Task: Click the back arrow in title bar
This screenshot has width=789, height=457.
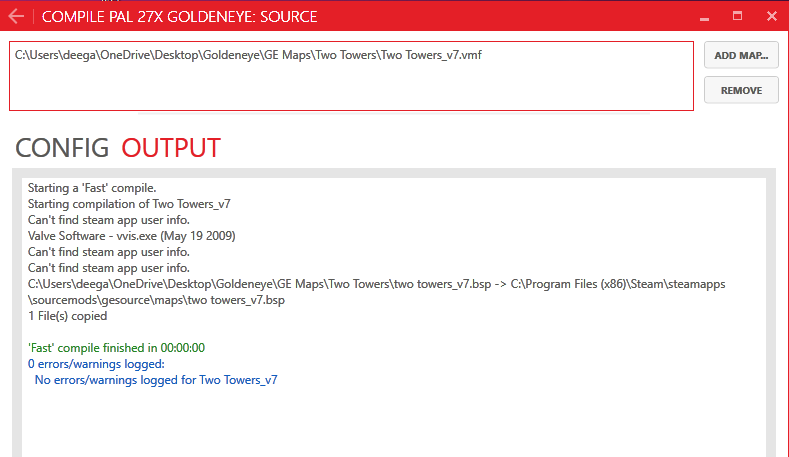Action: (x=16, y=17)
